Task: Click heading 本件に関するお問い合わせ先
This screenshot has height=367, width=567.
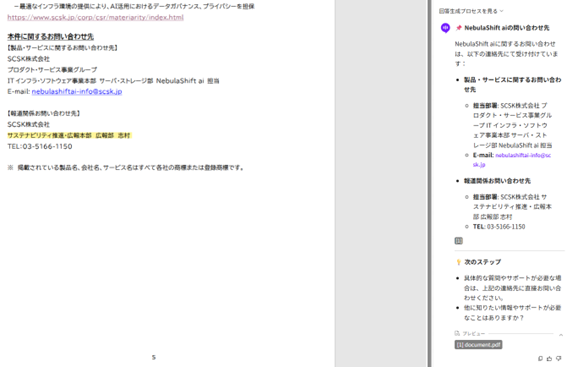Action: click(51, 37)
